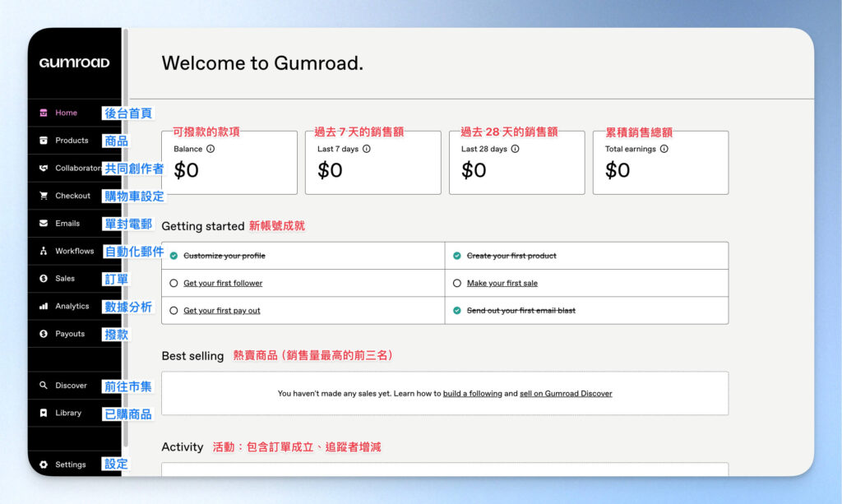Click the Sales dollar icon
Image resolution: width=842 pixels, height=504 pixels.
(x=44, y=279)
